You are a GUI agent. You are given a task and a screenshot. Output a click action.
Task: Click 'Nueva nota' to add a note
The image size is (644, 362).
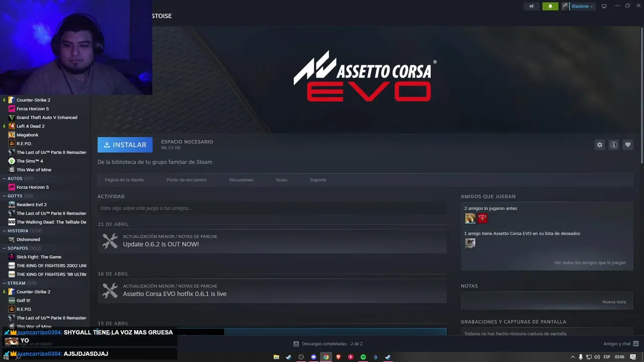pos(614,302)
